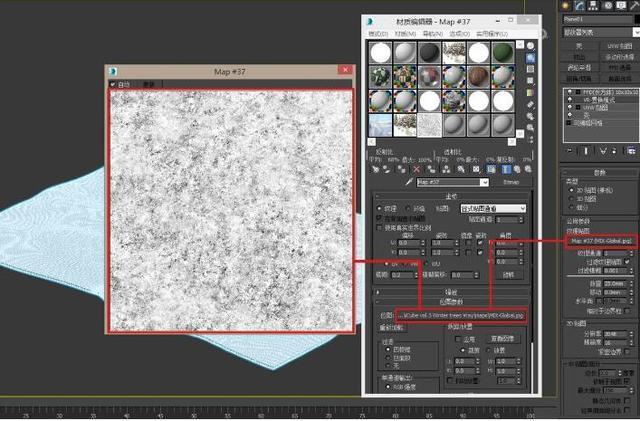Collapse the 参数 rollout in modify panel
Image resolution: width=640 pixels, height=421 pixels.
click(600, 173)
